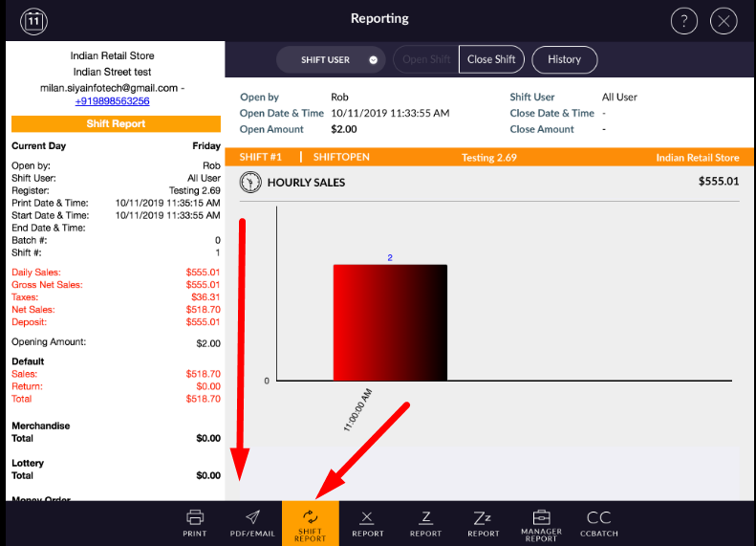Click the phone number link +919898563256
The height and width of the screenshot is (546, 756).
click(112, 100)
